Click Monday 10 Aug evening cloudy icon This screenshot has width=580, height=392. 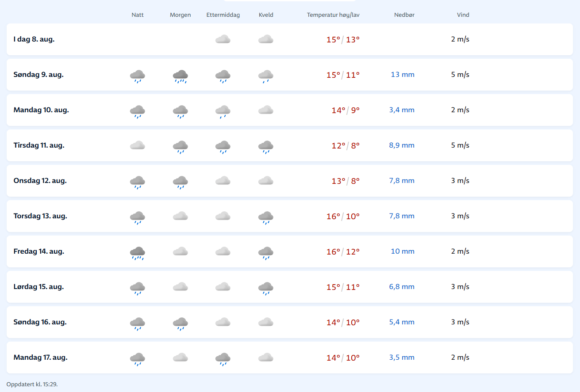coord(266,110)
